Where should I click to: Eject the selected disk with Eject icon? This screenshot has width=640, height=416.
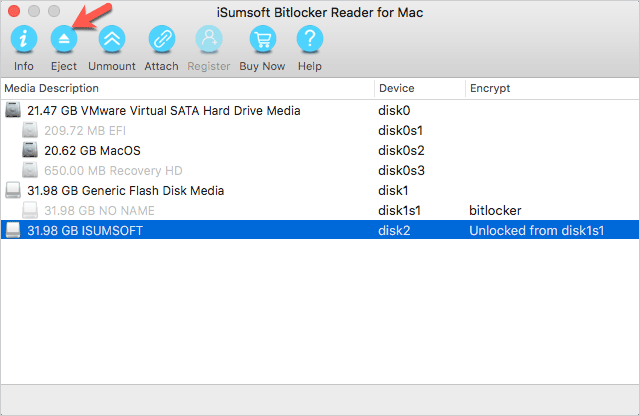(64, 39)
